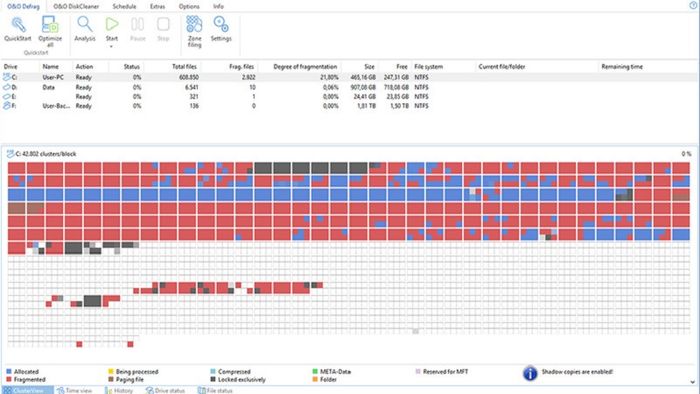Click the brown paging file block in cluster map
Screen dimensions: 700x394
(x=17, y=208)
